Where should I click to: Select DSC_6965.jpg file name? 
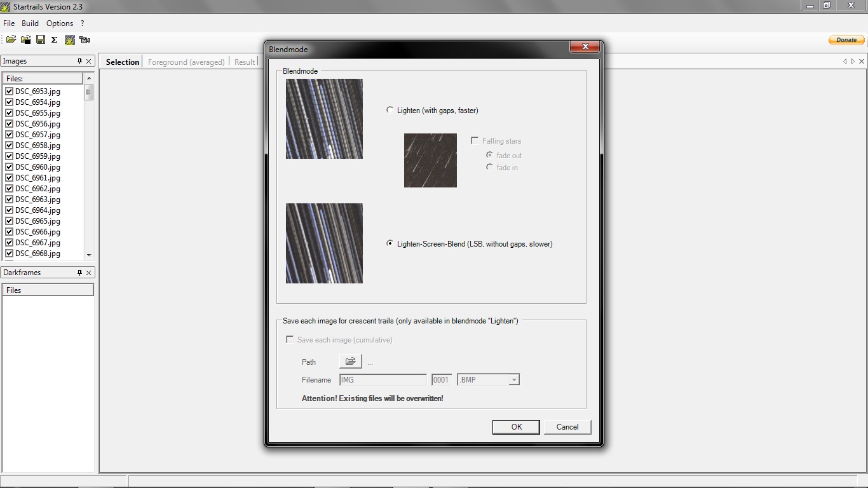pyautogui.click(x=37, y=221)
